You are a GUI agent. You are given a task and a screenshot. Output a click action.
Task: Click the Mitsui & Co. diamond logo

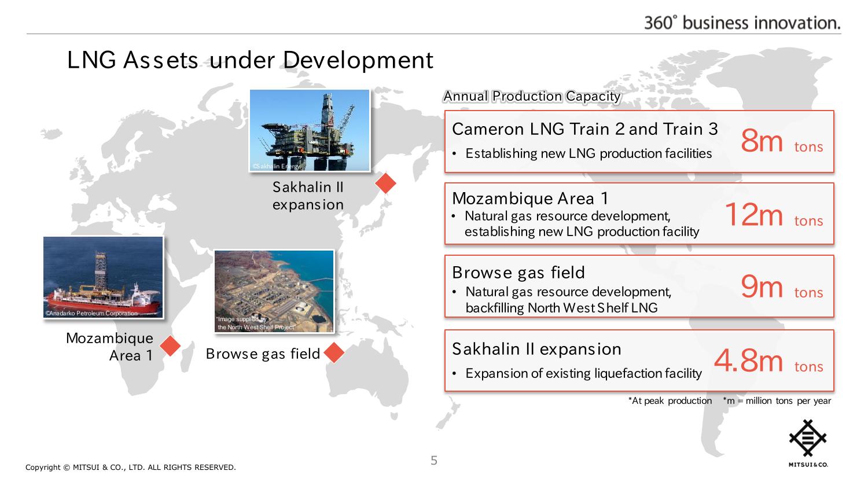(808, 439)
